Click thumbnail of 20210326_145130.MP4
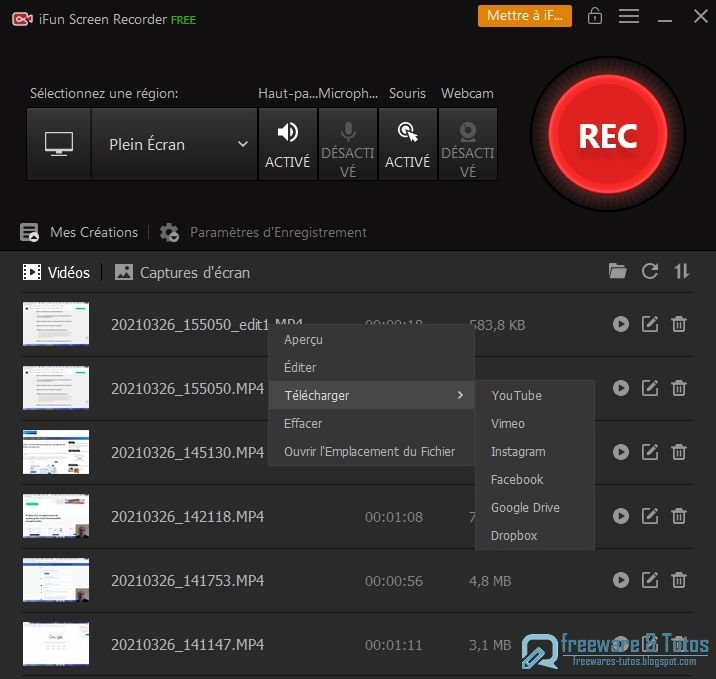716x679 pixels. pos(56,452)
